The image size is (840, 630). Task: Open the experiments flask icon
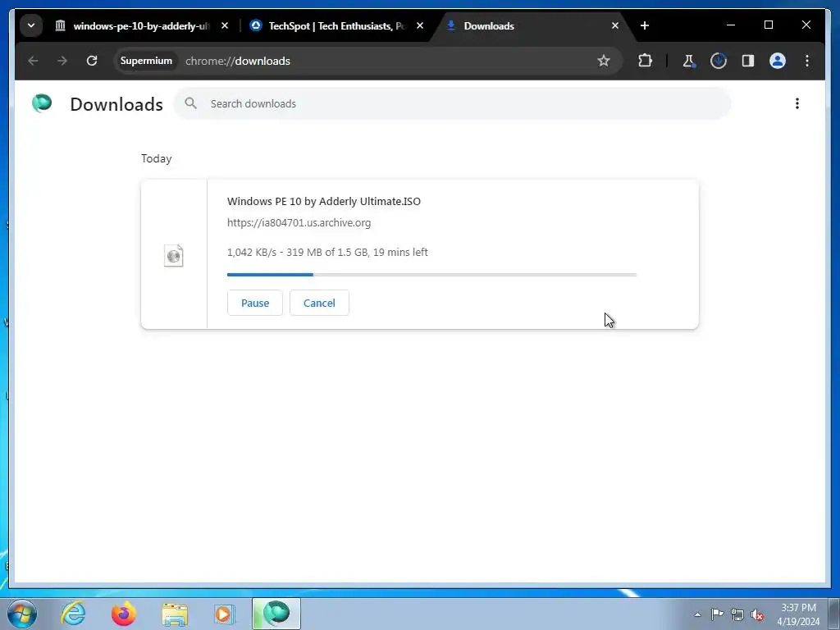point(689,61)
